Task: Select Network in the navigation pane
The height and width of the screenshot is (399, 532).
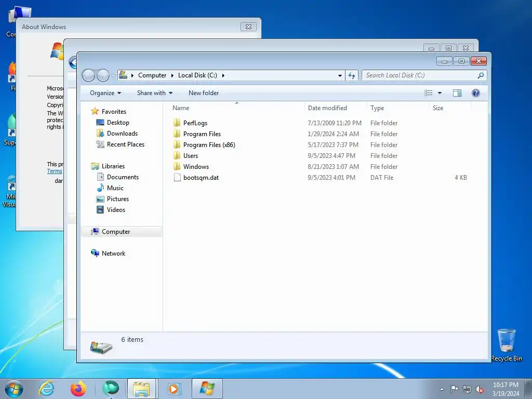Action: [113, 253]
